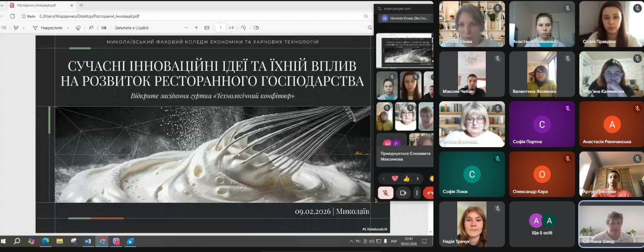Screen dimensions: 644x252
Task: Toggle the Накреслити draw tool
Action: (x=48, y=28)
